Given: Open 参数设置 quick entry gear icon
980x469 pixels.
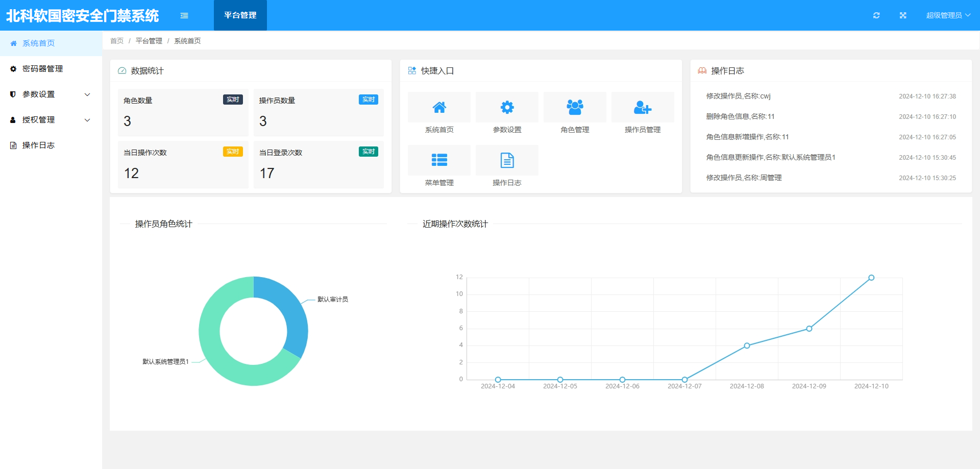Looking at the screenshot, I should point(507,108).
